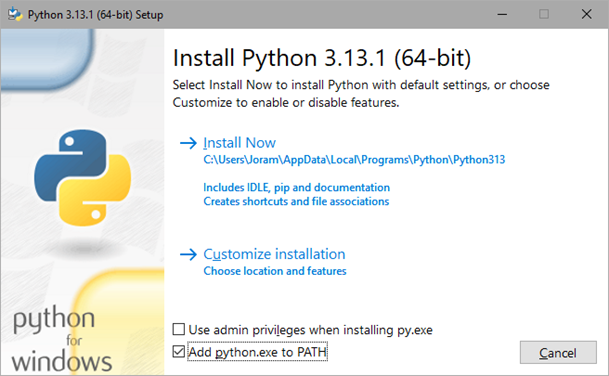Click 'Use admin privileges when installing py.exe' label
The width and height of the screenshot is (609, 376).
click(310, 330)
